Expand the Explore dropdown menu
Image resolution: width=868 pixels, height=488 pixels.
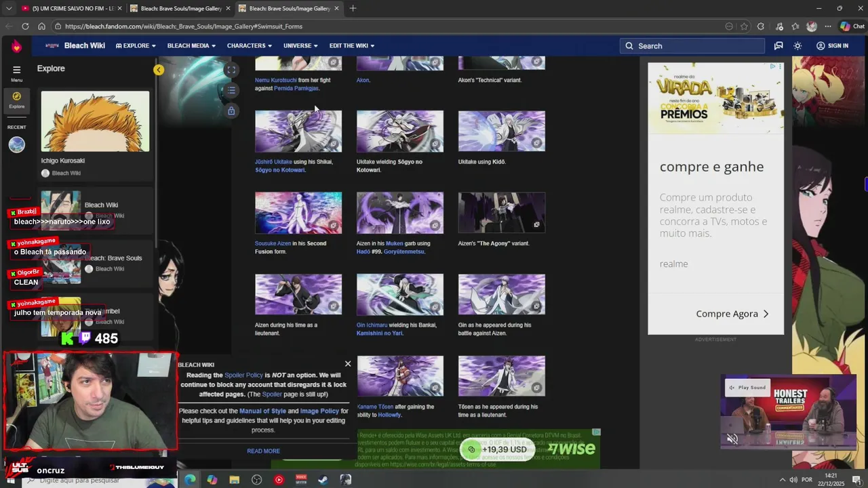tap(136, 46)
